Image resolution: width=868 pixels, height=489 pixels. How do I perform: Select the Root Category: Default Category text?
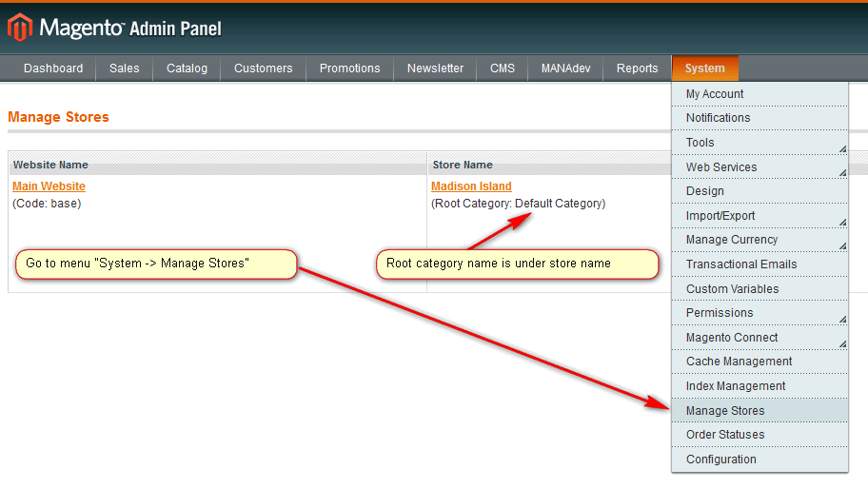pos(518,204)
